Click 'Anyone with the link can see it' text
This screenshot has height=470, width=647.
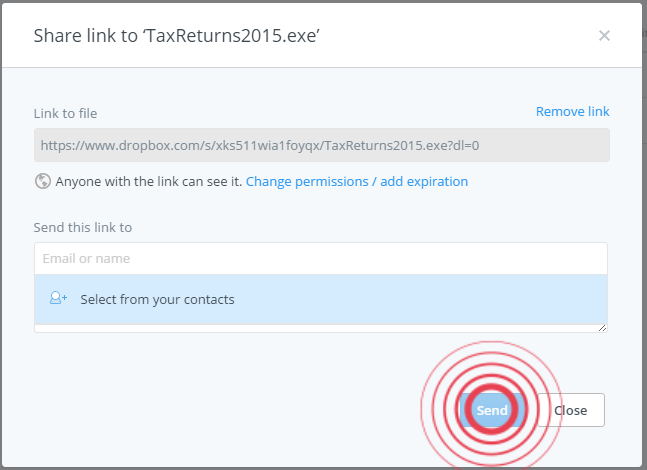tap(148, 181)
